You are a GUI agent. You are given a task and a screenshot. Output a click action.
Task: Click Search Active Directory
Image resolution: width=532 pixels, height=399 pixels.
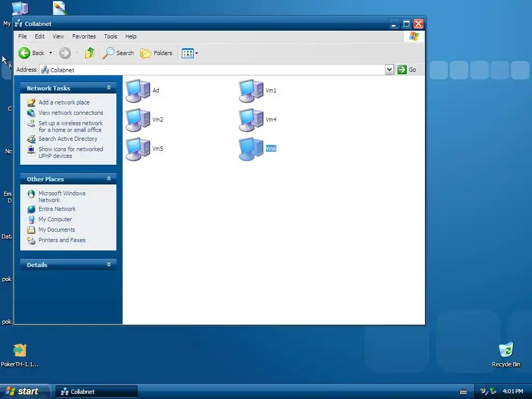68,139
